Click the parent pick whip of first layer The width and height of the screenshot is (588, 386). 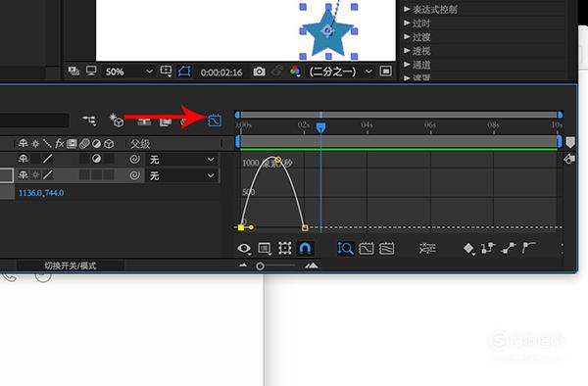(134, 160)
